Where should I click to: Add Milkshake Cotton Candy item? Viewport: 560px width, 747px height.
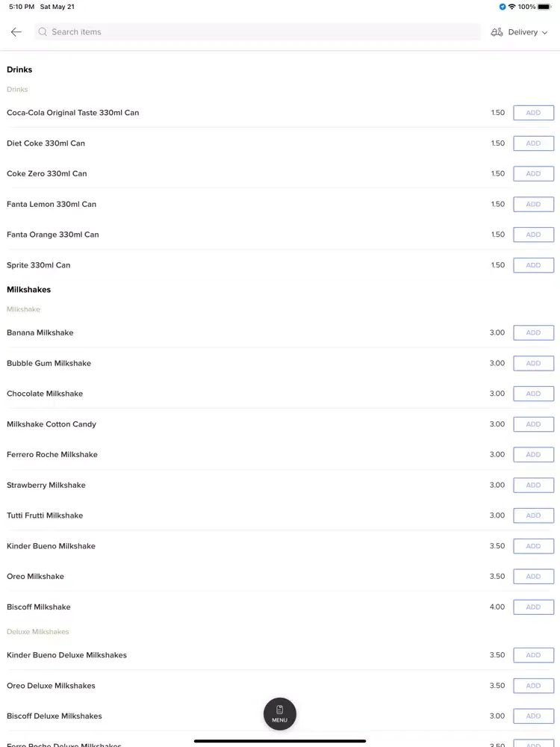[533, 424]
